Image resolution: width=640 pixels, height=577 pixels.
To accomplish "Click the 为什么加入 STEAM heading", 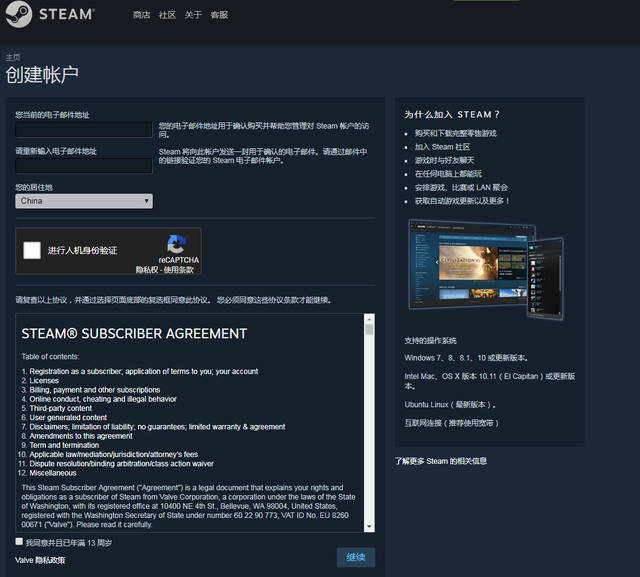I will point(452,115).
